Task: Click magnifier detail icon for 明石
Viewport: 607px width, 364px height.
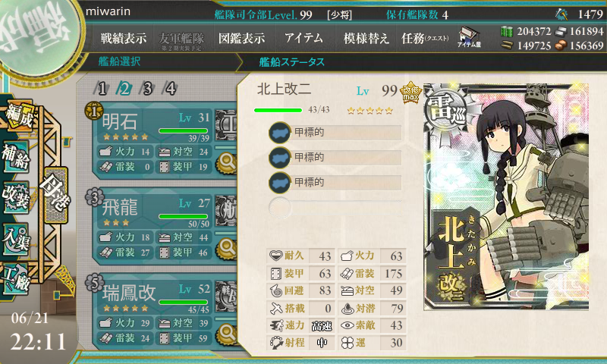Action: pyautogui.click(x=227, y=163)
